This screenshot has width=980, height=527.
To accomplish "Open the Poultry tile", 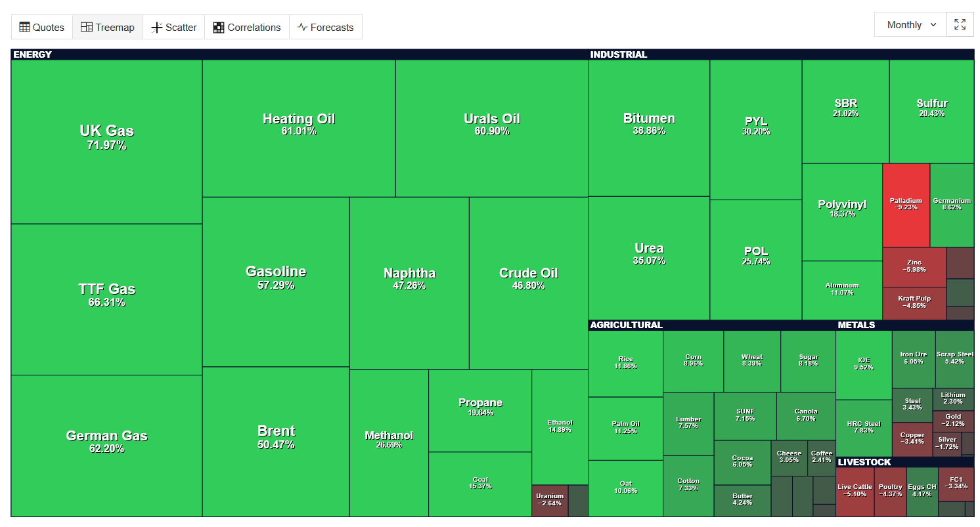I will pos(890,492).
